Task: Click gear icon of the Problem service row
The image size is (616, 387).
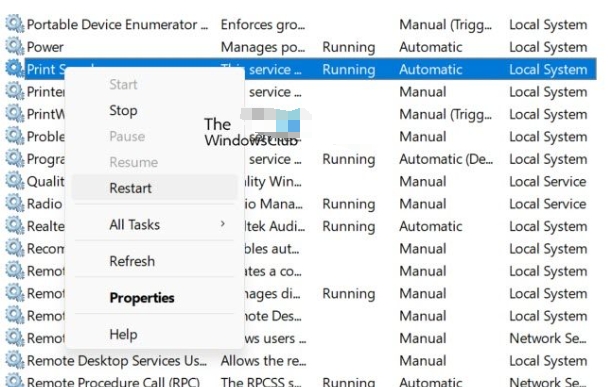Action: tap(15, 136)
